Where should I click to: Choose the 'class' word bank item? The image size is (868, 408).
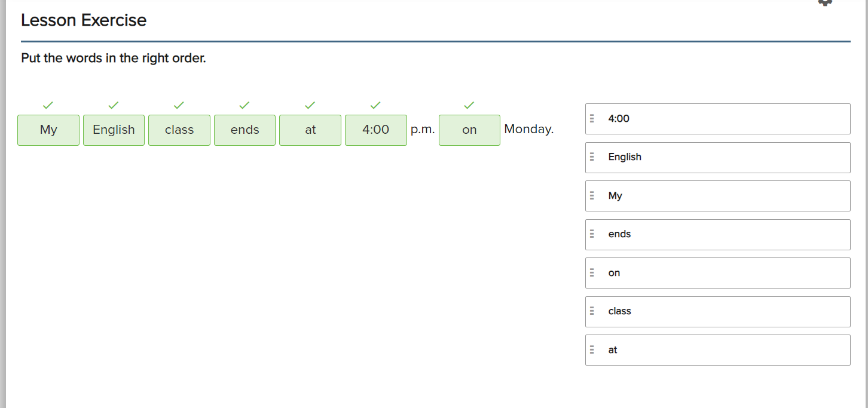tap(717, 311)
